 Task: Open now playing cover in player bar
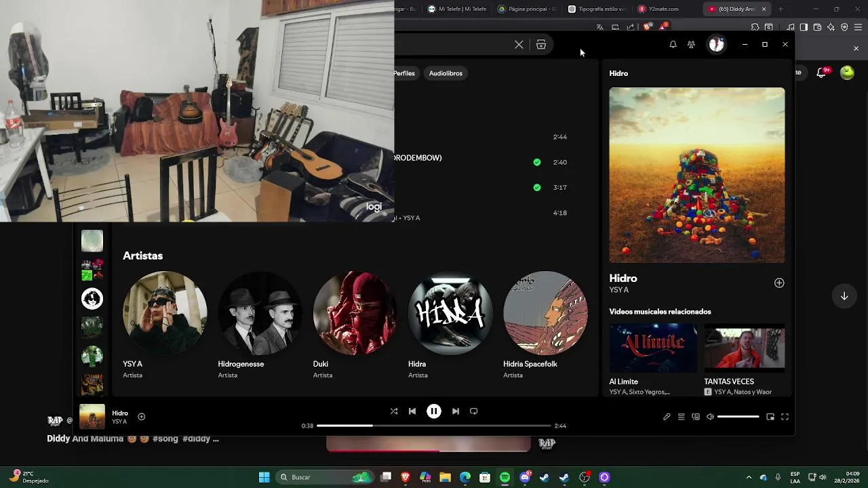(x=92, y=417)
